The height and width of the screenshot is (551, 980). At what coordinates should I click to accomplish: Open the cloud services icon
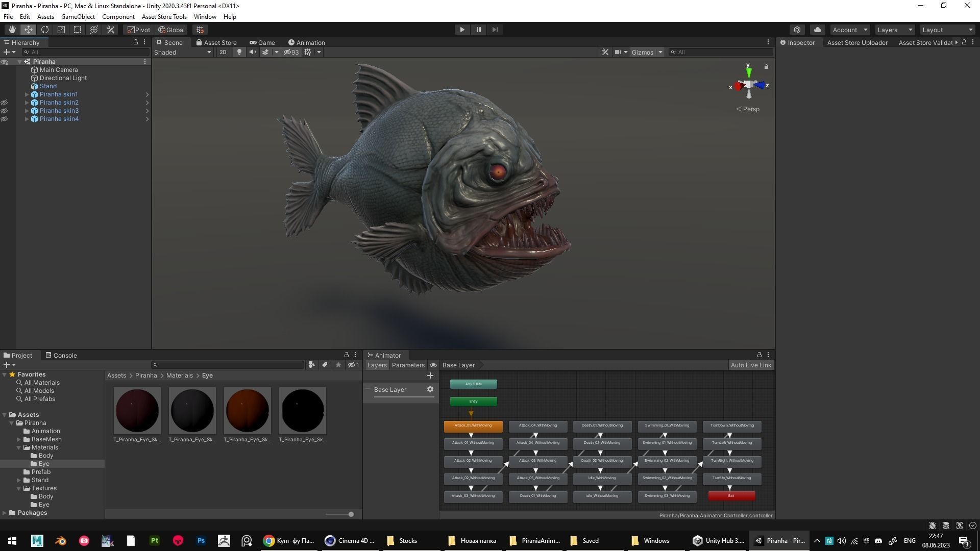click(818, 30)
